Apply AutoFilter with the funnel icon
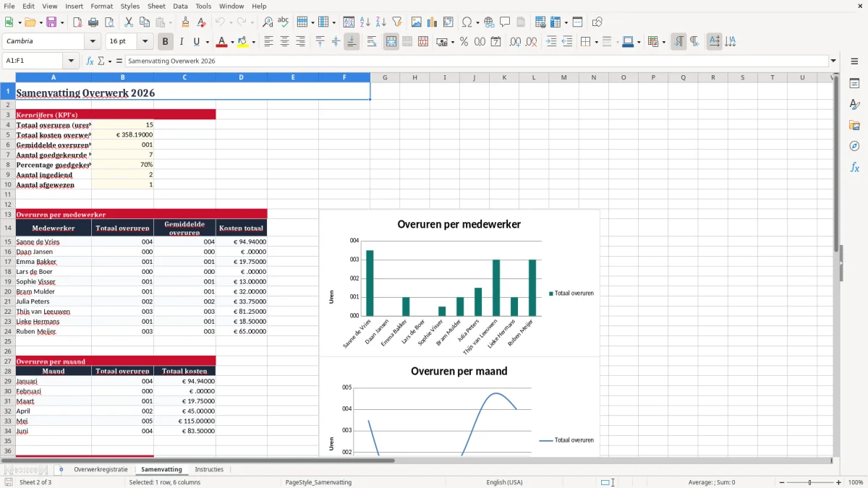 pyautogui.click(x=396, y=22)
